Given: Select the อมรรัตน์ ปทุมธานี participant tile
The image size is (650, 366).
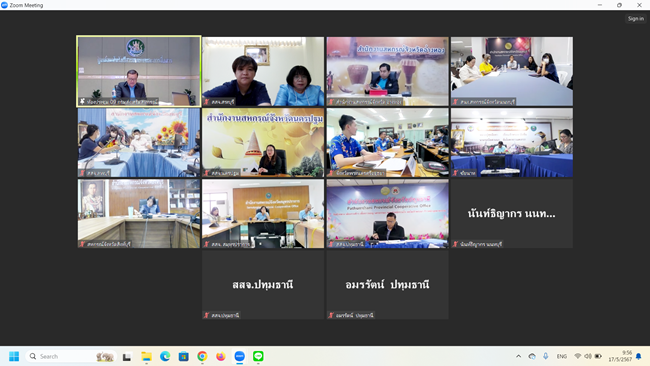Looking at the screenshot, I should coord(387,285).
